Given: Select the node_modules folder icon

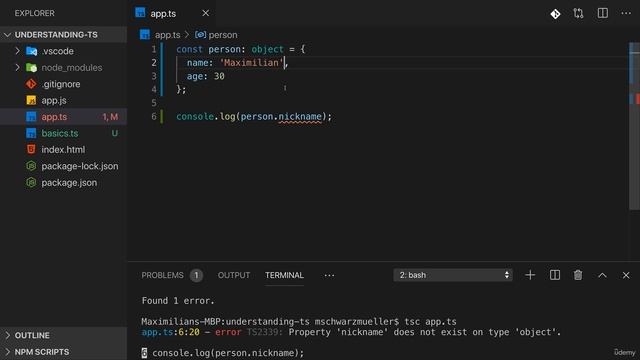Looking at the screenshot, I should tap(31, 68).
